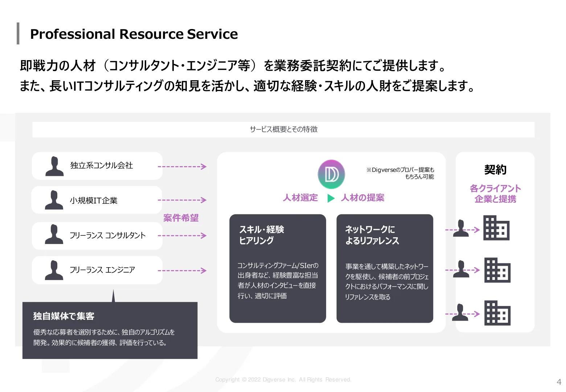This screenshot has height=392, width=566.
Task: Click the green triangle between 人材選定 and 人材の提案
Action: tap(331, 198)
